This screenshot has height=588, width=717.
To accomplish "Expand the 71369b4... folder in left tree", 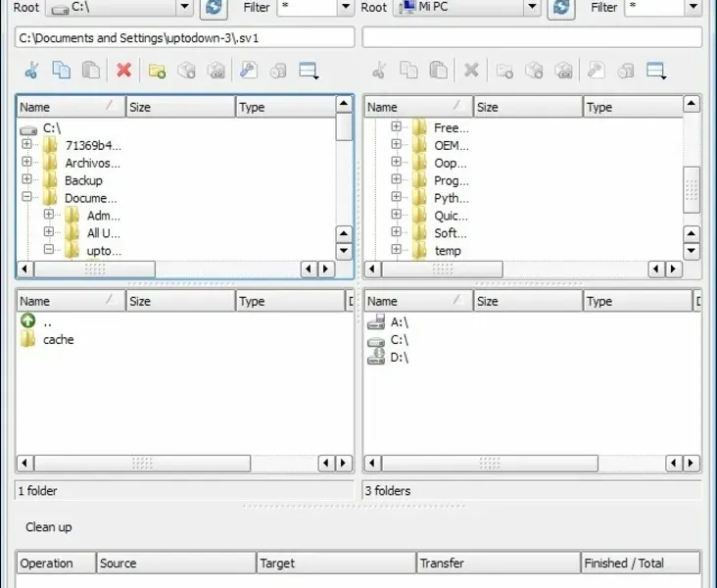I will click(26, 144).
